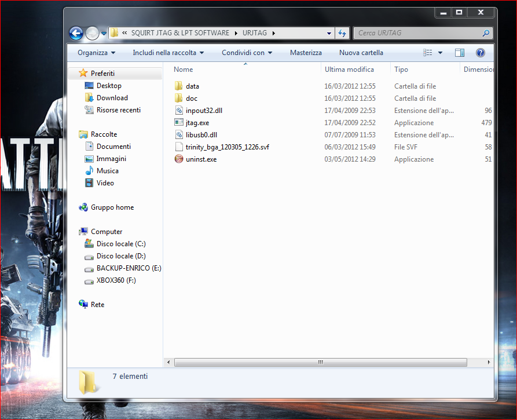The width and height of the screenshot is (517, 420).
Task: Open the Organizza menu
Action: (96, 53)
